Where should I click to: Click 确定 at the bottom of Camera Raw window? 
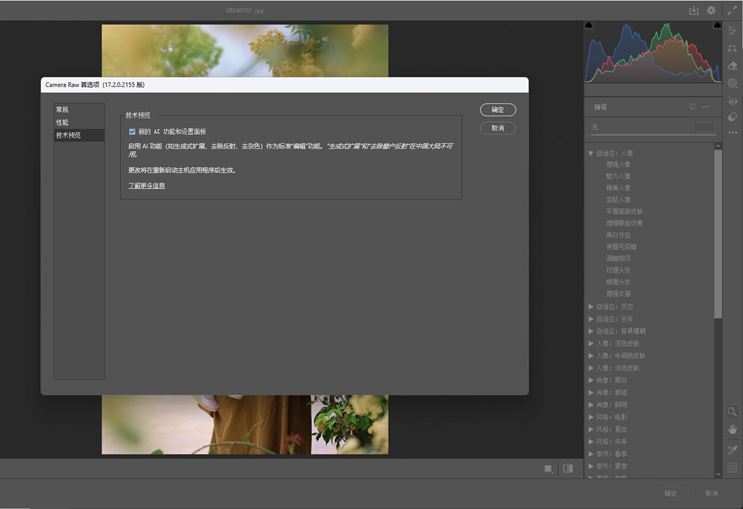pos(671,493)
